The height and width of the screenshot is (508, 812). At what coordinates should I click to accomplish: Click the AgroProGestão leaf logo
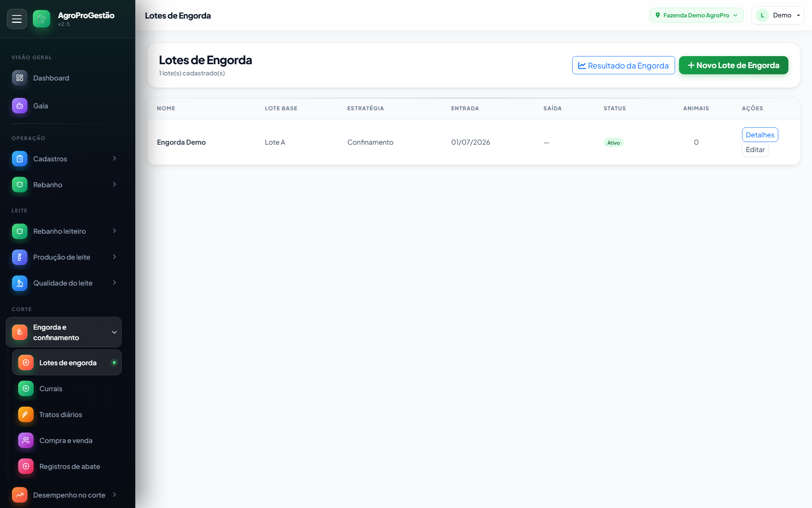41,19
